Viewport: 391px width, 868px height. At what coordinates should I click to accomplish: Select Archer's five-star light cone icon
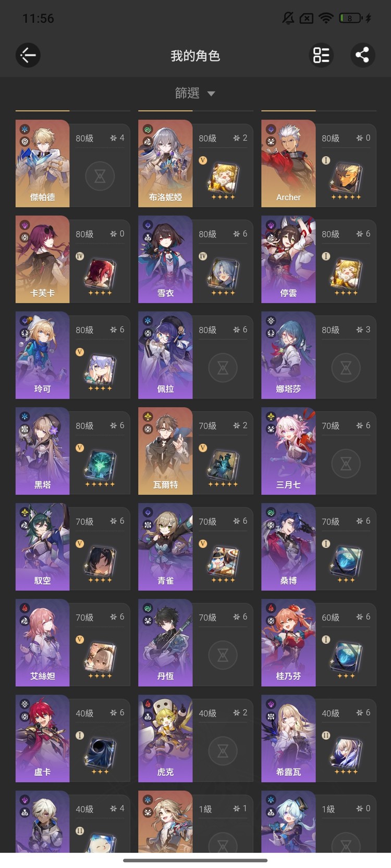(x=346, y=180)
